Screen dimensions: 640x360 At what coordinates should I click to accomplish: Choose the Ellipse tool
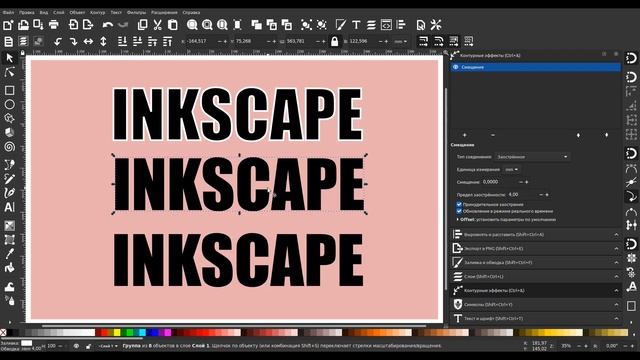coord(9,104)
